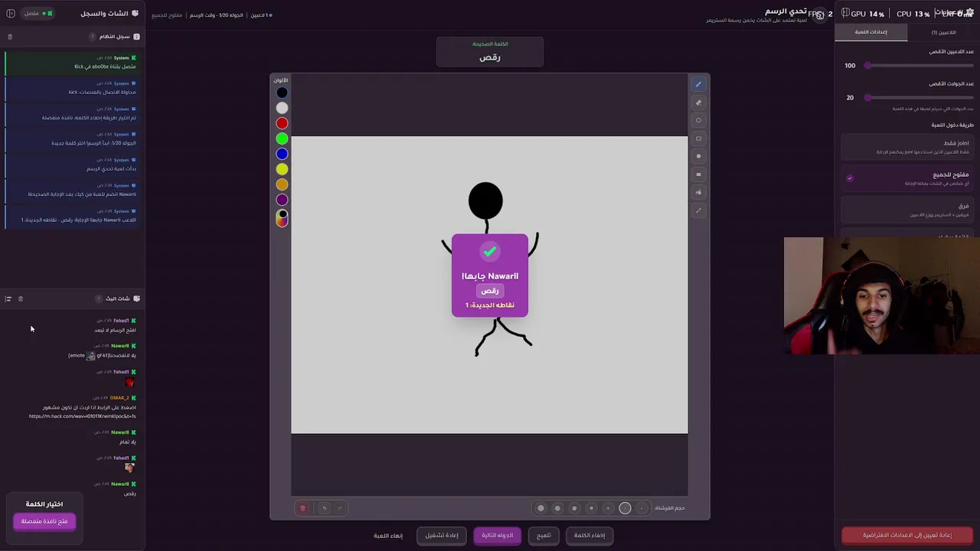The height and width of the screenshot is (551, 980).
Task: Collapse the chat and log sidebar
Action: (x=11, y=13)
